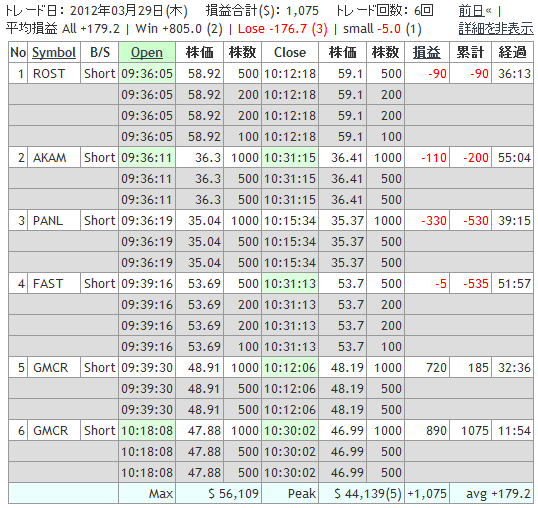This screenshot has height=508, width=538.
Task: Click elapsed time 11:54 cell
Action: coord(512,430)
